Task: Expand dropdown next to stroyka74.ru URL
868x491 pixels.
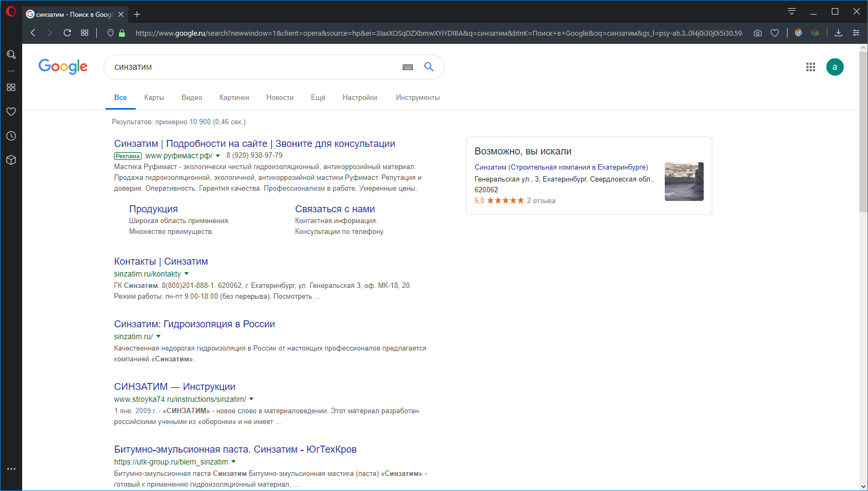Action: (x=251, y=399)
